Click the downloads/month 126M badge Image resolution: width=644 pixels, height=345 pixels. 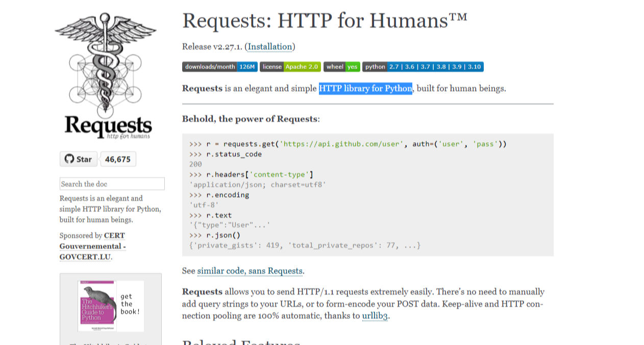click(x=219, y=67)
